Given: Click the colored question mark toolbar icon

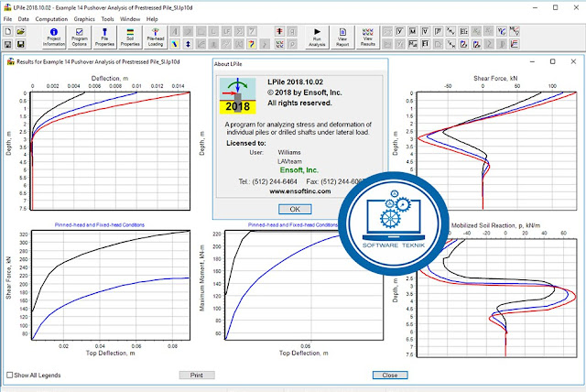Looking at the screenshot, I should (252, 44).
